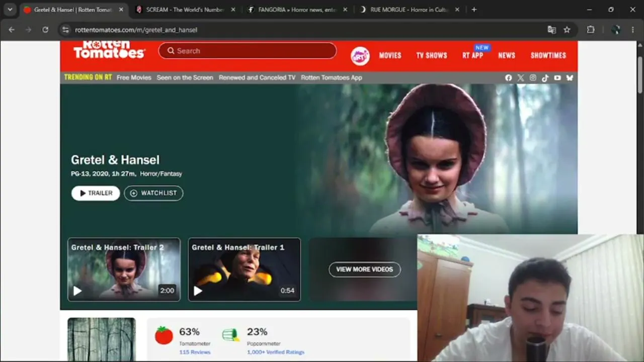Add film with WATCHLIST button
The width and height of the screenshot is (644, 362).
pos(153,193)
